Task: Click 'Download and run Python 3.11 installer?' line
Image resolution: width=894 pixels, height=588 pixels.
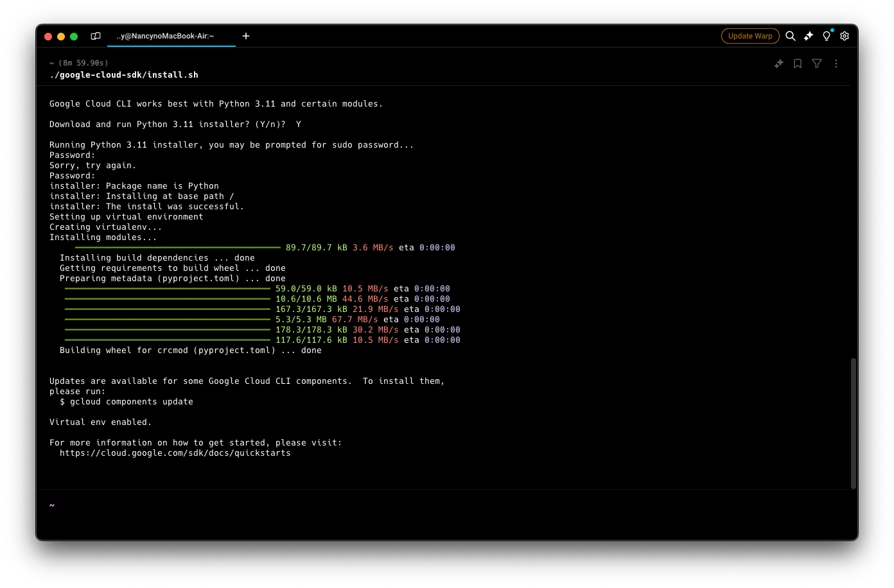Action: point(175,125)
